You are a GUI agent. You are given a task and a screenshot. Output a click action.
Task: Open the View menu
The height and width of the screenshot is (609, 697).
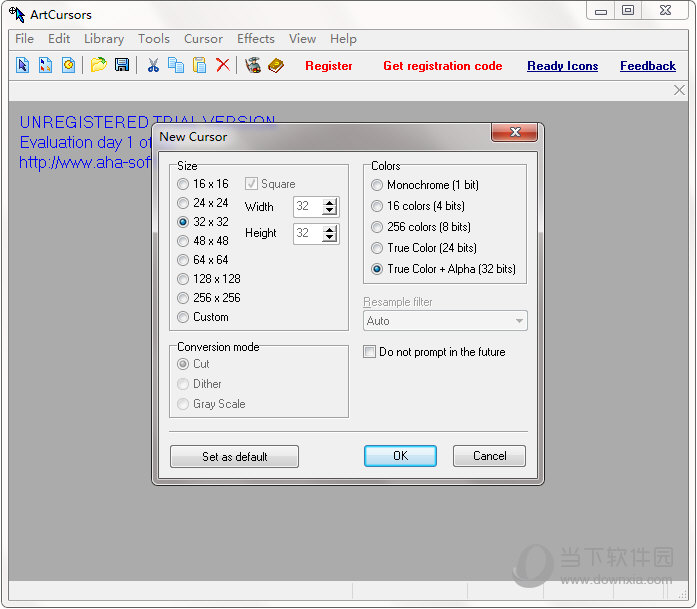coord(302,39)
